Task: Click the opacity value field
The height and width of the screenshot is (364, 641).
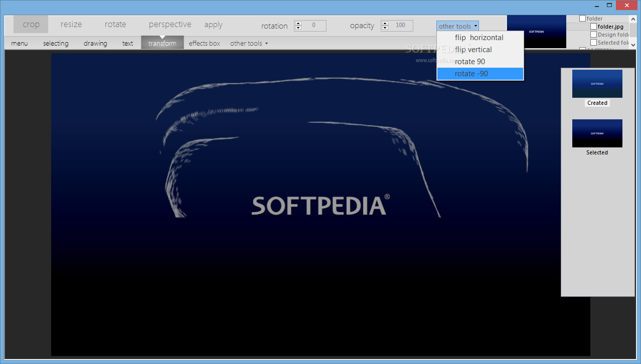Action: [x=401, y=26]
